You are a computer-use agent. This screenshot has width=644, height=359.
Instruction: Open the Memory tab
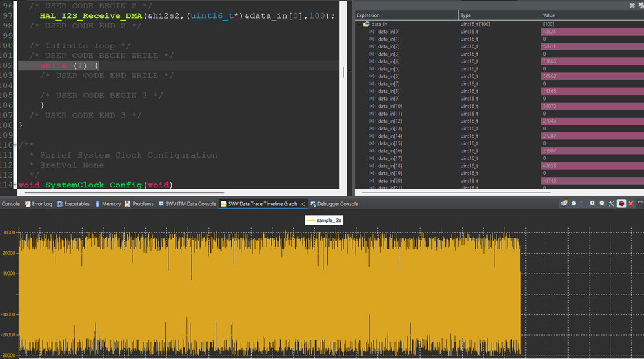click(110, 204)
